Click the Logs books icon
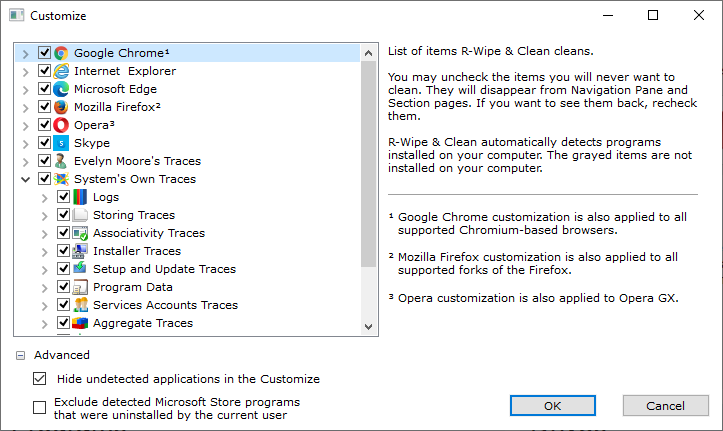This screenshot has height=431, width=723. click(80, 197)
